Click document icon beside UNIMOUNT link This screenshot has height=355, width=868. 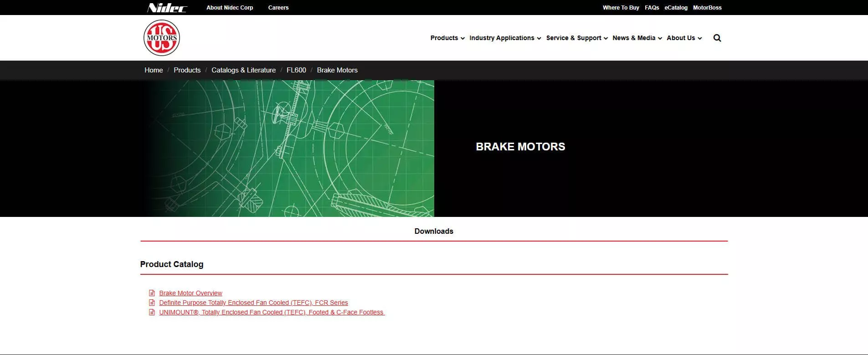click(x=152, y=312)
